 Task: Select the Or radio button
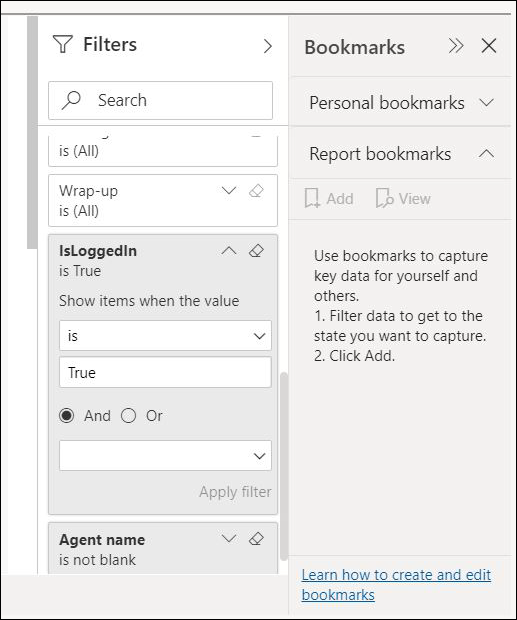pos(128,416)
